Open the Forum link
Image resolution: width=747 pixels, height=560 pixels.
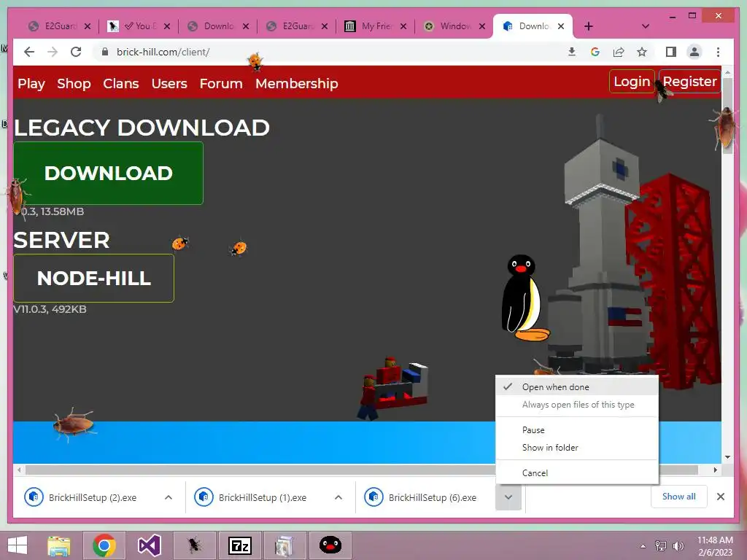coord(221,83)
